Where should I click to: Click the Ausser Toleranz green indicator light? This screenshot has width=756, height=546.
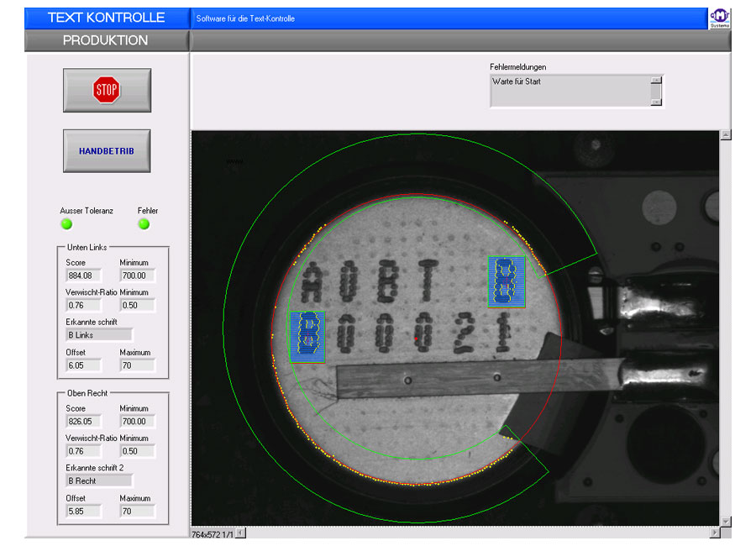click(66, 224)
